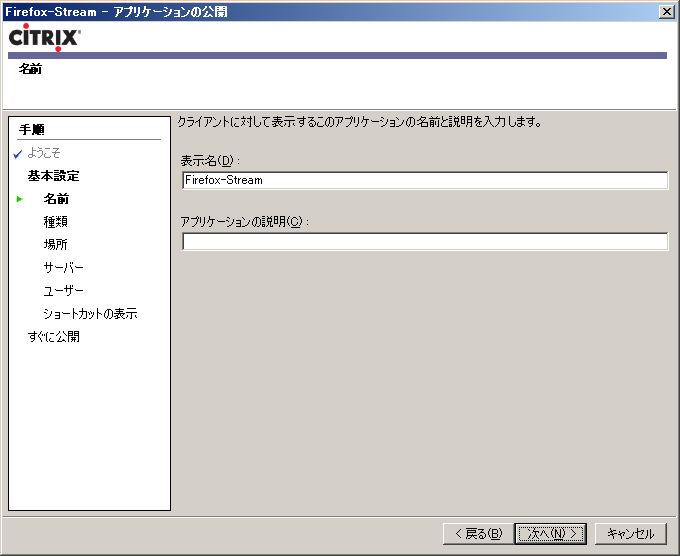680x556 pixels.
Task: Select the 種類 step in the sidebar
Action: [x=56, y=222]
